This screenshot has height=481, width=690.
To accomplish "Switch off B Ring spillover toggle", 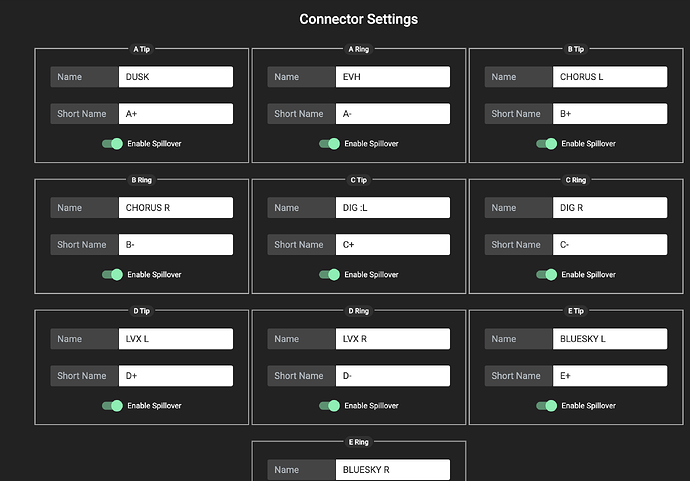I will [x=112, y=275].
